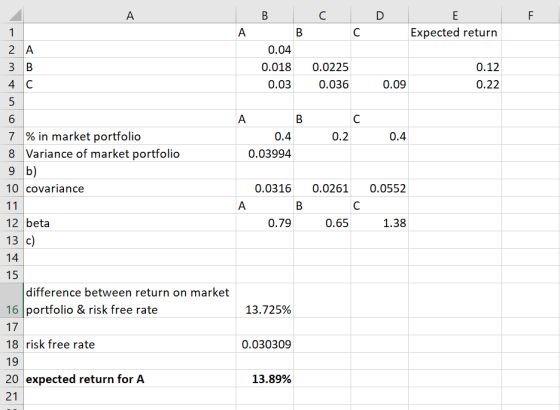Click the 'c)' cell
560x410 pixels.
(x=130, y=240)
